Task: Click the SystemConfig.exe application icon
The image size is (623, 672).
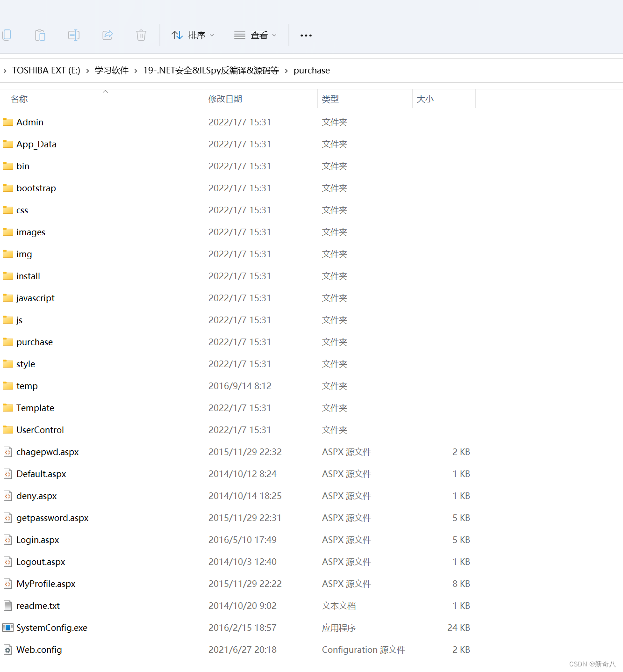Action: 8,628
